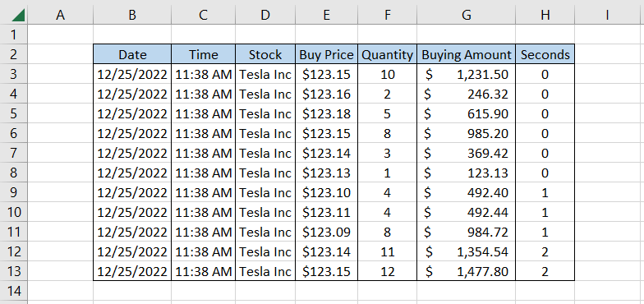
Task: Select the Seconds cell in row 13
Action: click(545, 271)
